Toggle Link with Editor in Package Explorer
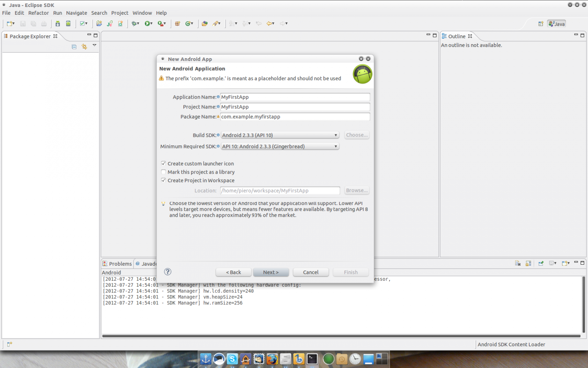 (x=85, y=47)
